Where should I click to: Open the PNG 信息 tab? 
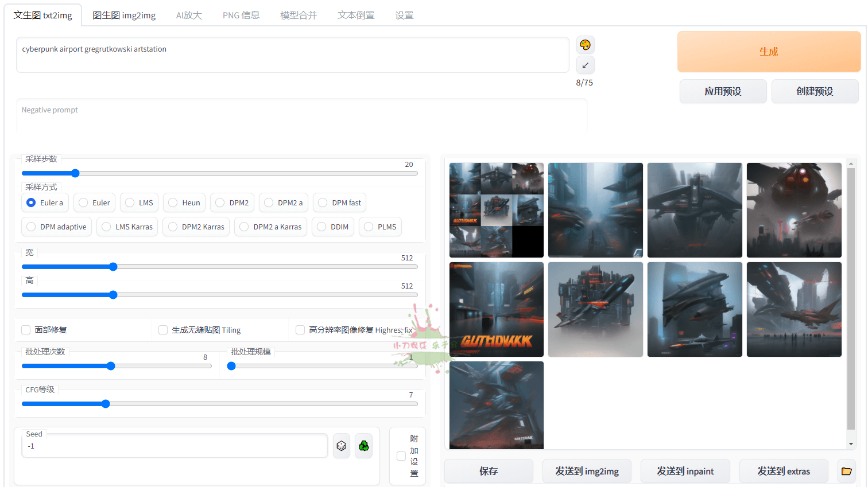point(241,15)
